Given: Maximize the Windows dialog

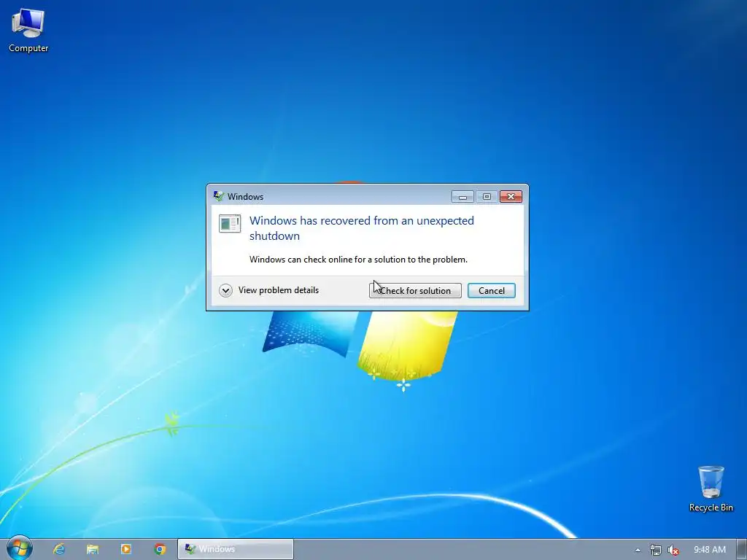Looking at the screenshot, I should pyautogui.click(x=487, y=197).
